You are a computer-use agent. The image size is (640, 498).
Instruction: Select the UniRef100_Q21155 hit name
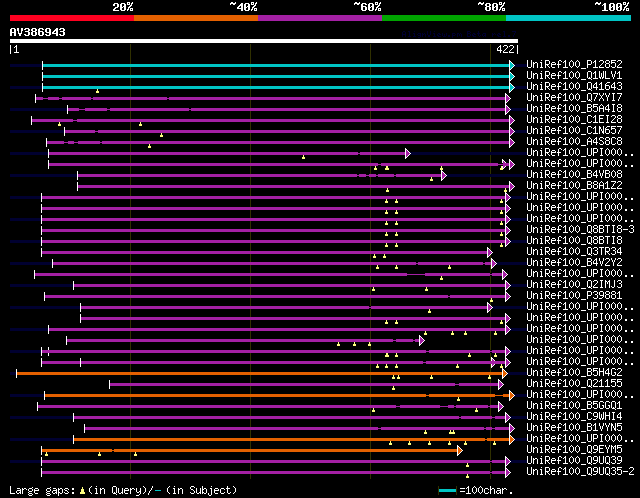574,383
